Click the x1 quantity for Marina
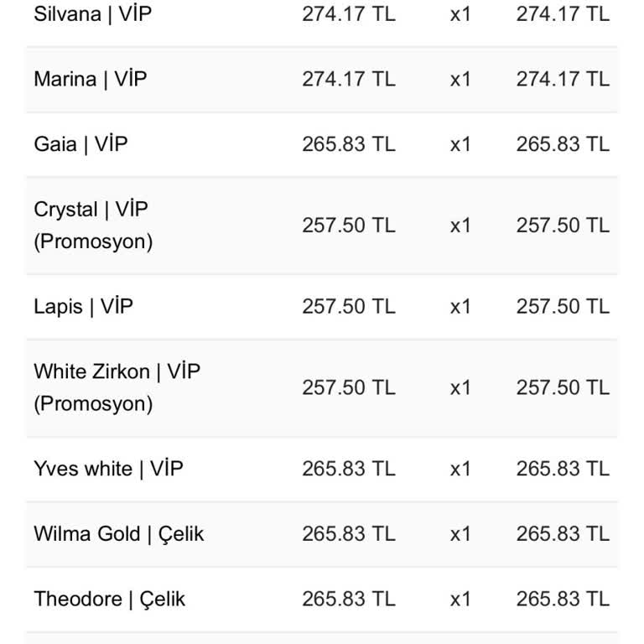 click(460, 80)
